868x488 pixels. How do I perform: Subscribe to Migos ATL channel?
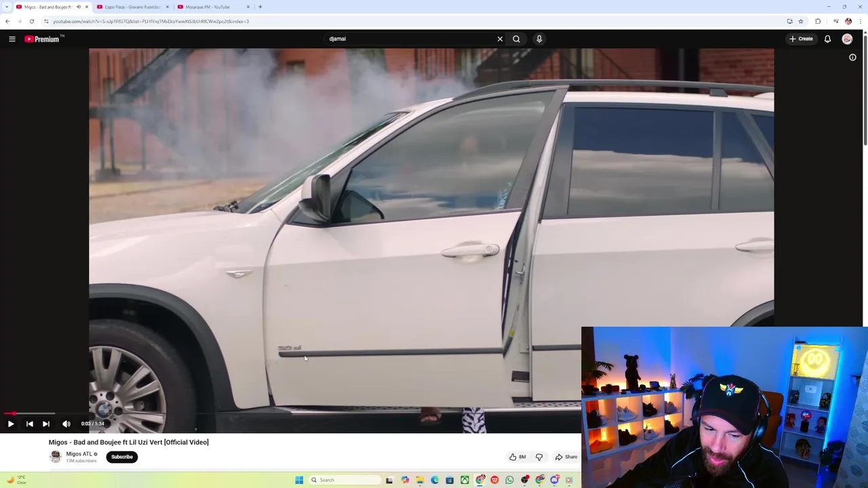[122, 457]
